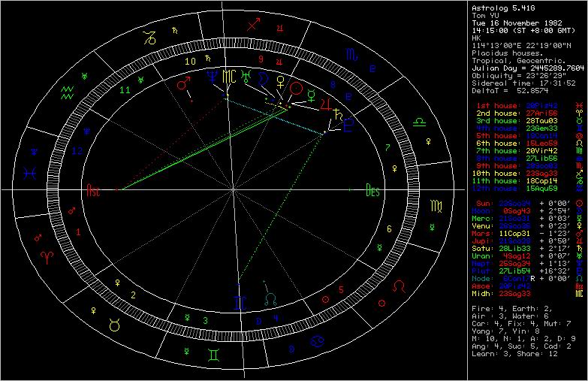The image size is (588, 381).
Task: Select the blue IC marker at the wheel bottom
Action: click(x=240, y=303)
